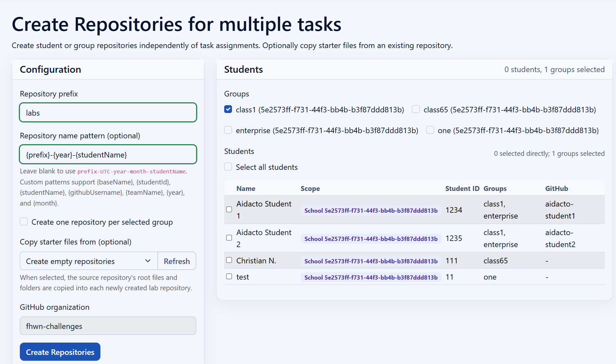Image resolution: width=616 pixels, height=364 pixels.
Task: Click aidacto-student2 GitHub username
Action: tap(560, 238)
